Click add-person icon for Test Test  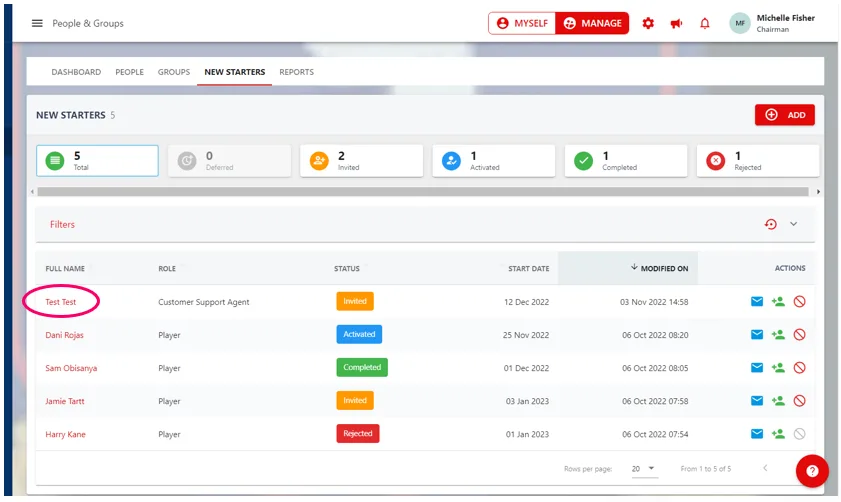click(778, 301)
